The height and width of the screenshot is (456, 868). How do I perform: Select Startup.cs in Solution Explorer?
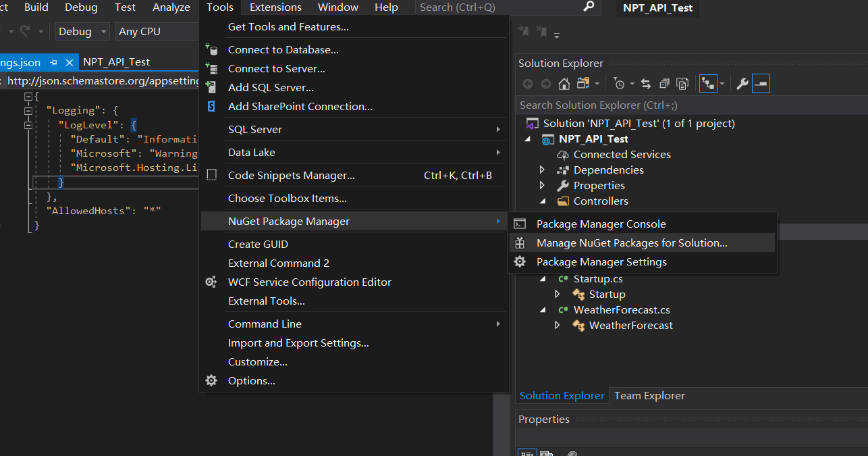pos(598,278)
